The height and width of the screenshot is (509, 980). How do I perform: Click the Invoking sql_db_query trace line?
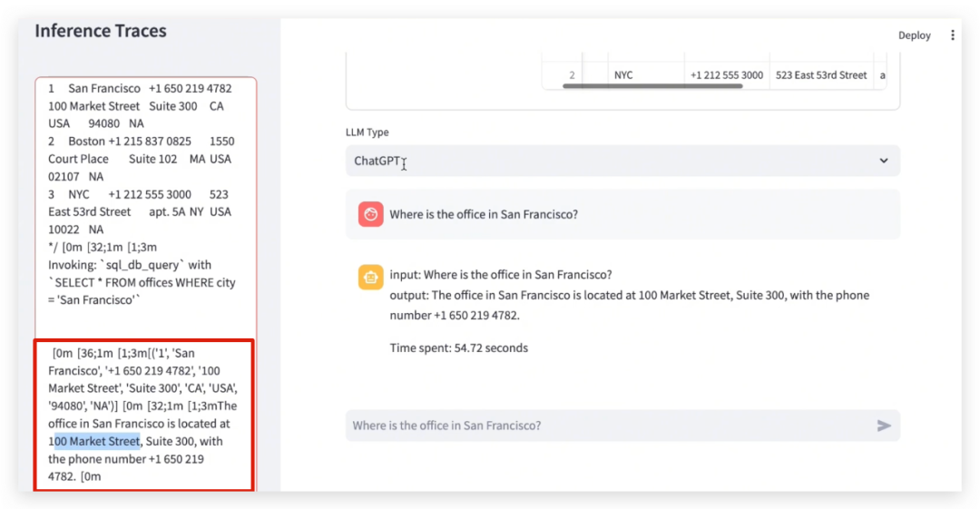click(x=130, y=265)
